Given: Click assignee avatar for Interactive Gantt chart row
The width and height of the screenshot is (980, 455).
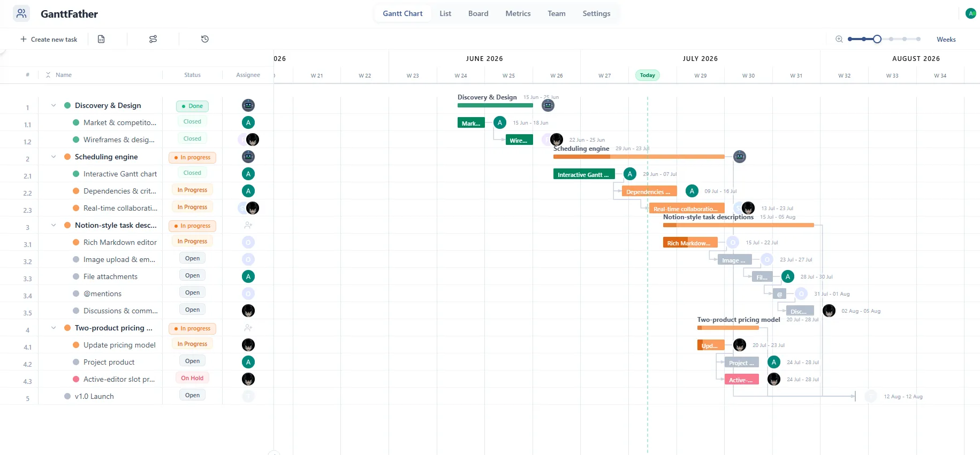Looking at the screenshot, I should pos(248,174).
